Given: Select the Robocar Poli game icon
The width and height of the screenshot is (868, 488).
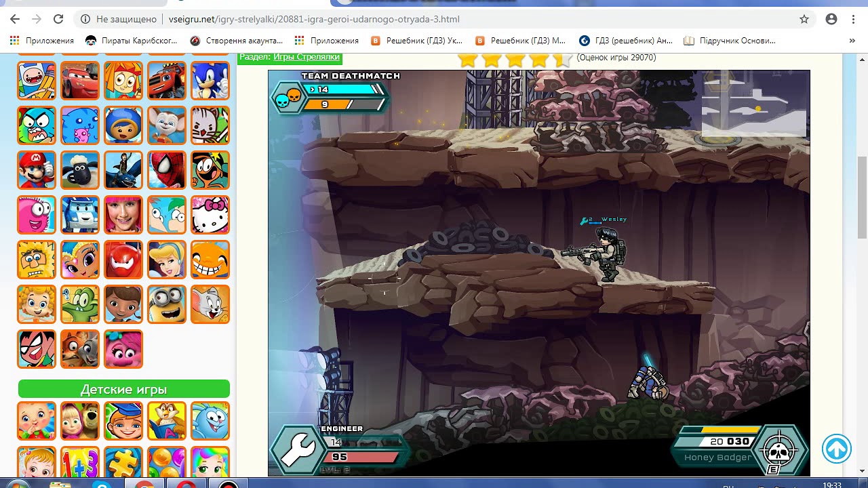Looking at the screenshot, I should [x=80, y=214].
